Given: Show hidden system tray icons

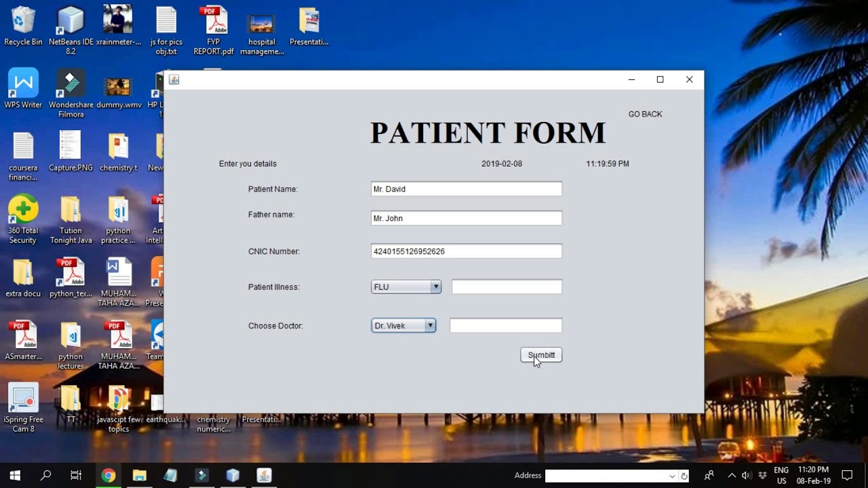Looking at the screenshot, I should (732, 476).
